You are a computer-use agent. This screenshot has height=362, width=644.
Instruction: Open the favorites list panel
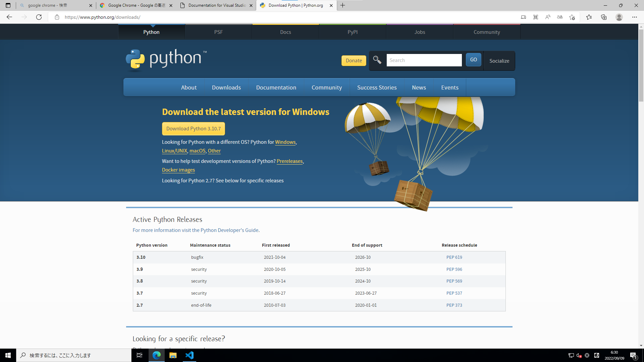(589, 17)
